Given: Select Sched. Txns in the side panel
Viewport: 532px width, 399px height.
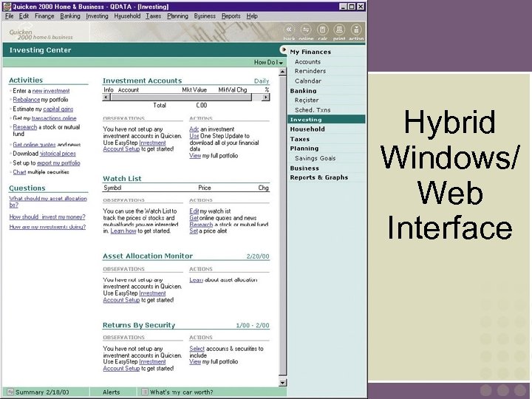Looking at the screenshot, I should (313, 110).
